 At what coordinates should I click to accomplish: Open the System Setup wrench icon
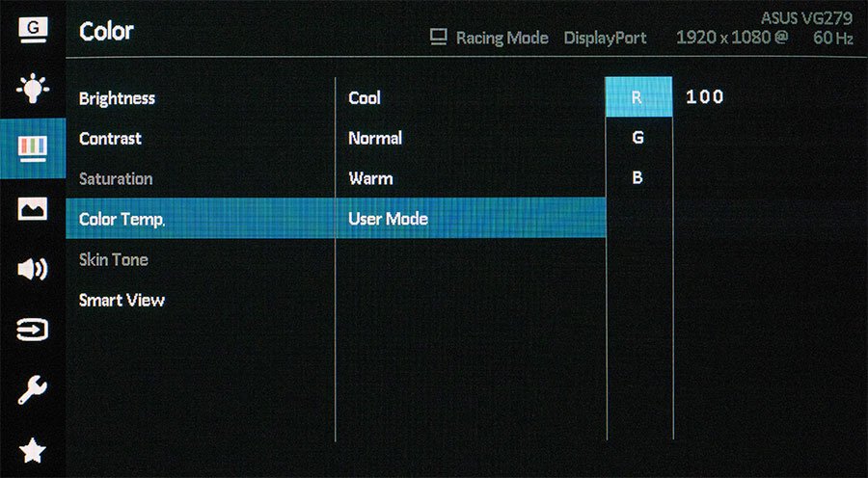tap(33, 390)
